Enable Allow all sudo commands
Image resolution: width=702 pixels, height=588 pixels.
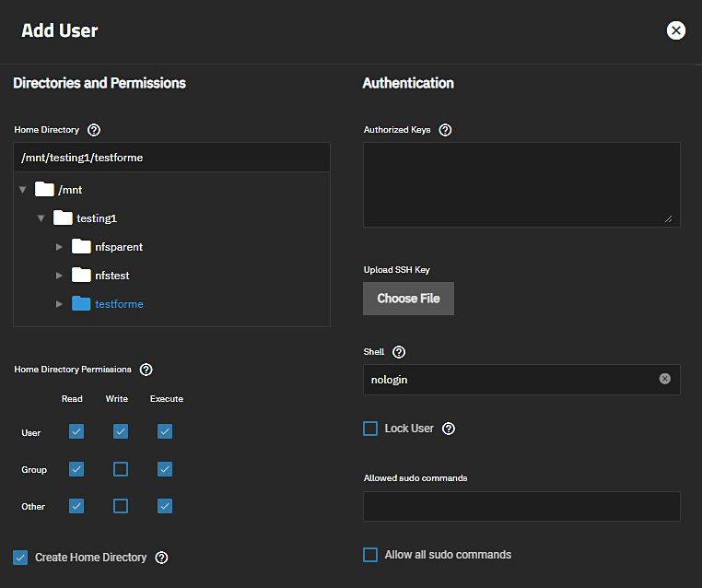[x=370, y=555]
